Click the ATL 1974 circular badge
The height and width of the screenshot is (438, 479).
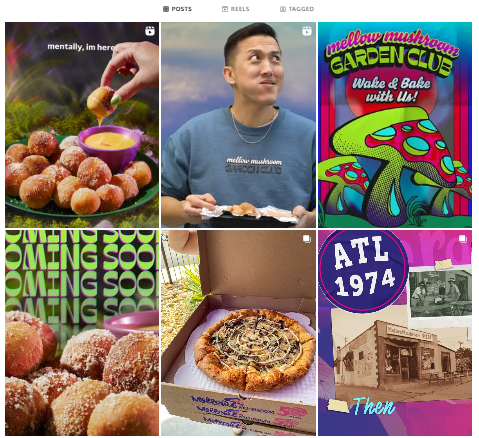click(x=363, y=269)
